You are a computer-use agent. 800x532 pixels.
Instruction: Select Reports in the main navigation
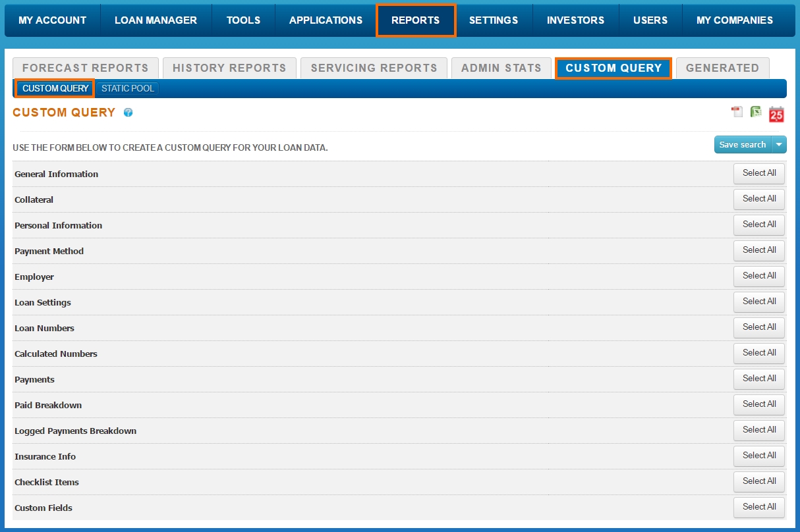click(416, 20)
